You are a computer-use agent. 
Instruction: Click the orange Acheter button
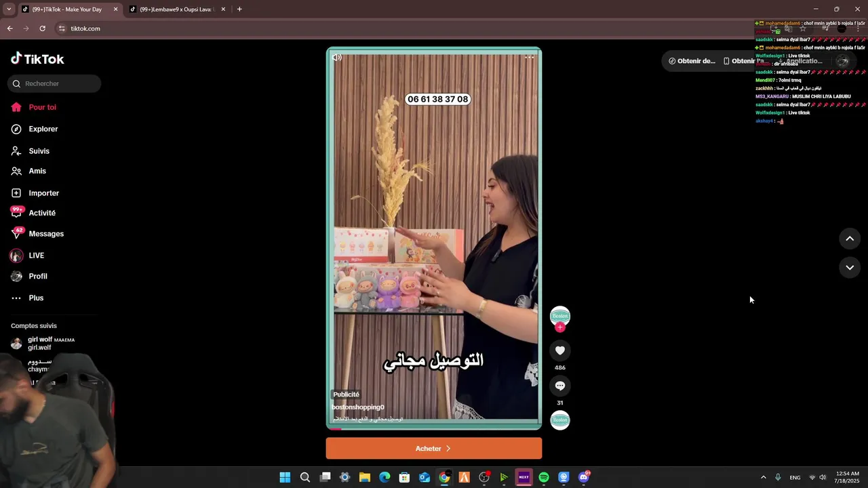(x=434, y=449)
